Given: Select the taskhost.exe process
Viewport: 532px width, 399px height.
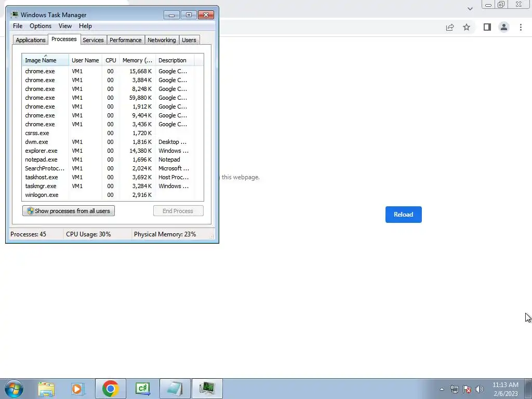Looking at the screenshot, I should click(x=113, y=177).
